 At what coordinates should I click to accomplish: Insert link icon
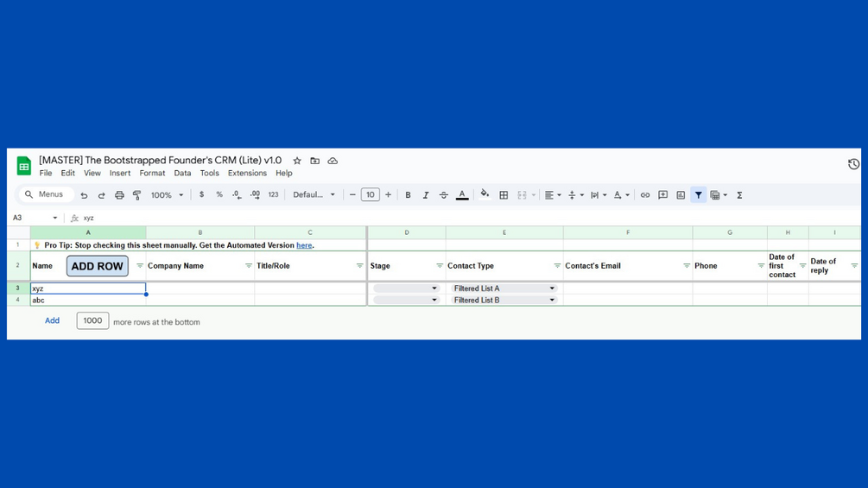[x=645, y=195]
